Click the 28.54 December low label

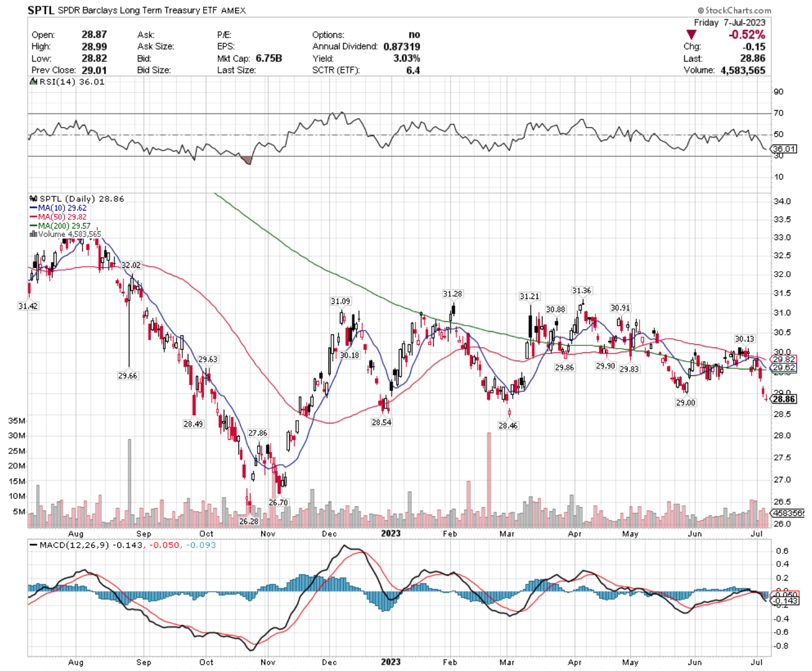(x=381, y=422)
